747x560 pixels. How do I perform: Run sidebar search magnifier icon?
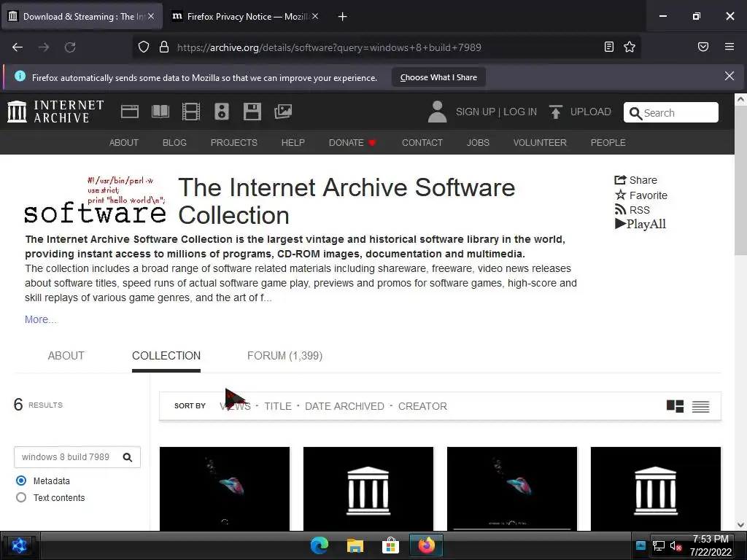click(127, 457)
